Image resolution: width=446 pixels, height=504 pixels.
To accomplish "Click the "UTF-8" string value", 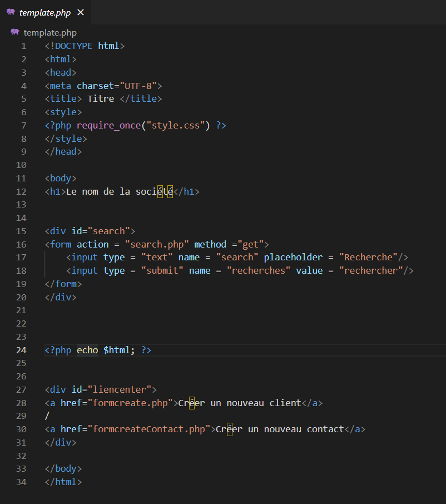I will tap(138, 86).
